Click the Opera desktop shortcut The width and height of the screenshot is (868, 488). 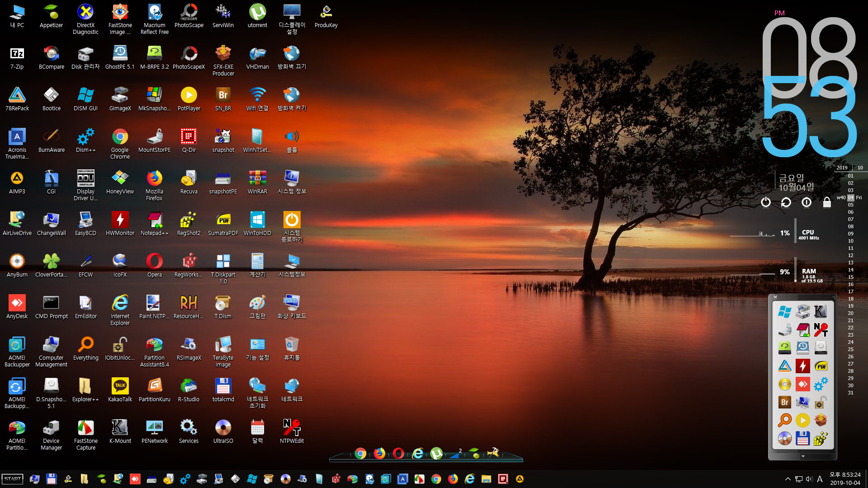155,266
